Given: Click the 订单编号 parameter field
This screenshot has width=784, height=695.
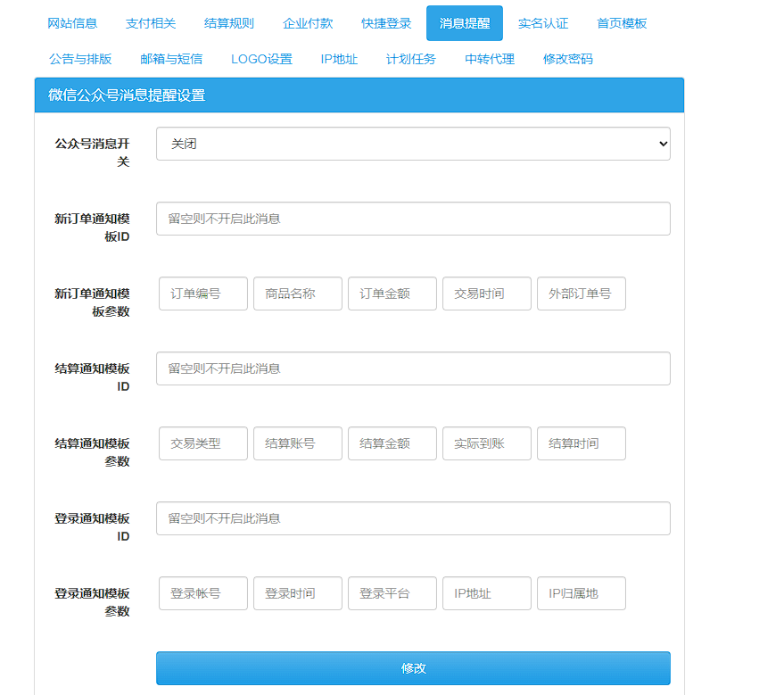Looking at the screenshot, I should click(202, 293).
